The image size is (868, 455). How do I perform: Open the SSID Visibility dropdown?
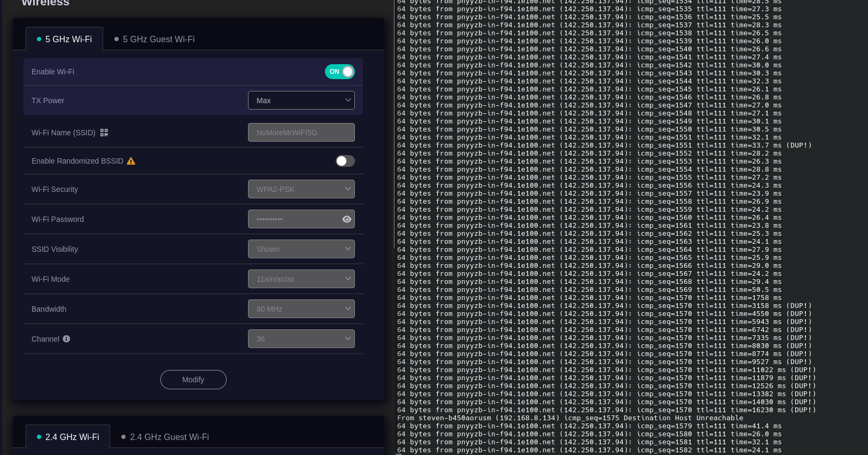pos(301,249)
